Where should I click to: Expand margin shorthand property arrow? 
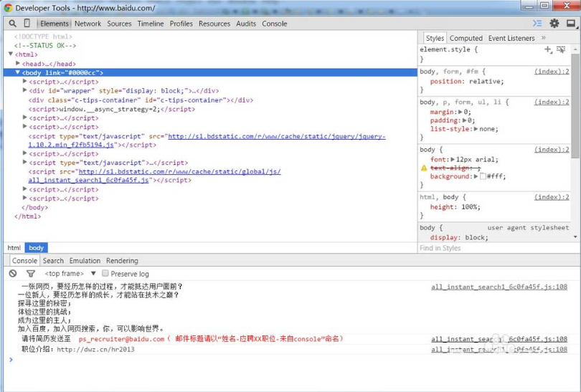(x=460, y=112)
